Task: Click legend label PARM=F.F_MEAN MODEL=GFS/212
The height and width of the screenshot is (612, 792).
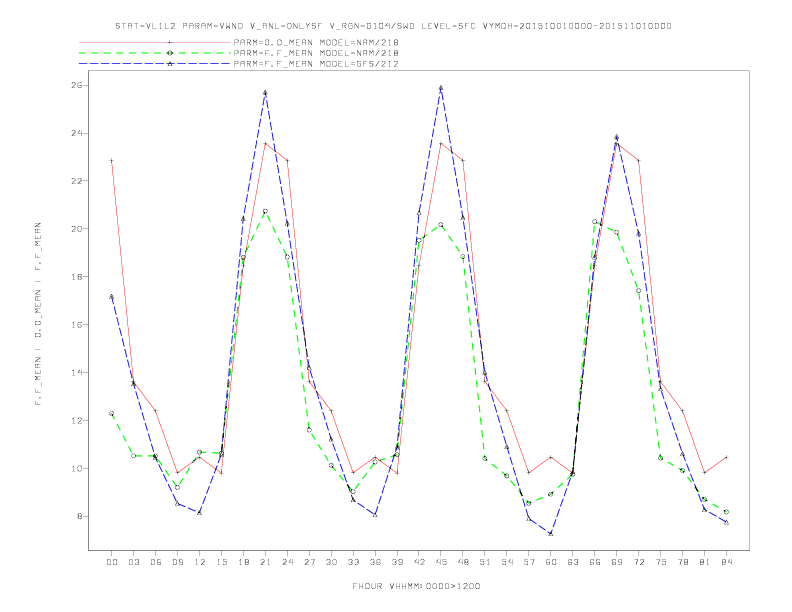Action: (316, 64)
